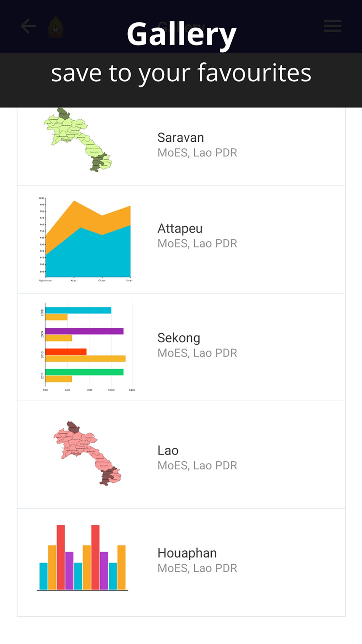Open the Attapeu area chart thumbnail
The image size is (362, 644).
(x=85, y=239)
